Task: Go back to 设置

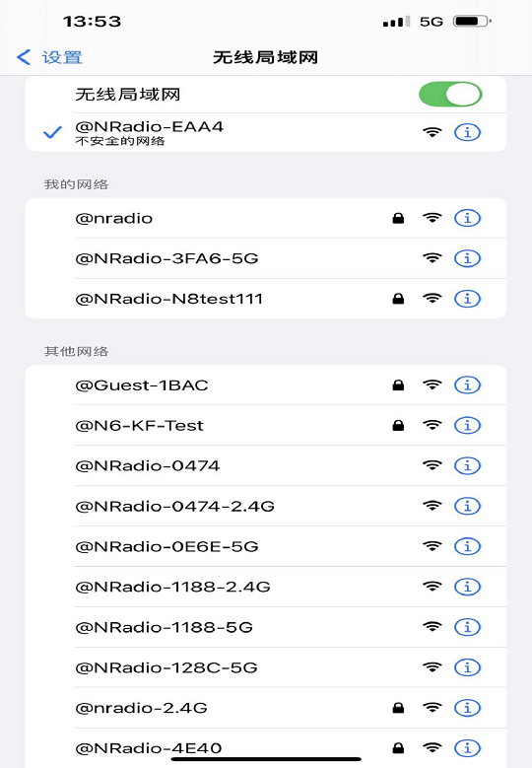Action: (x=49, y=57)
